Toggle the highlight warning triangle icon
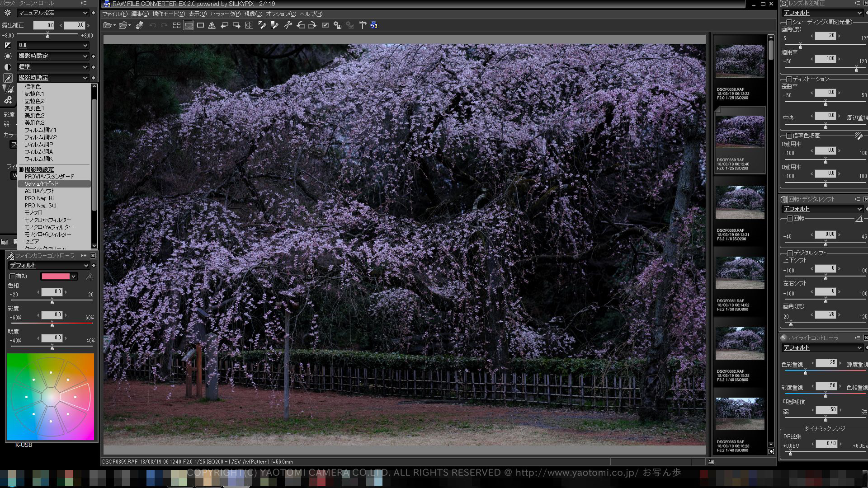868x488 pixels. 212,25
